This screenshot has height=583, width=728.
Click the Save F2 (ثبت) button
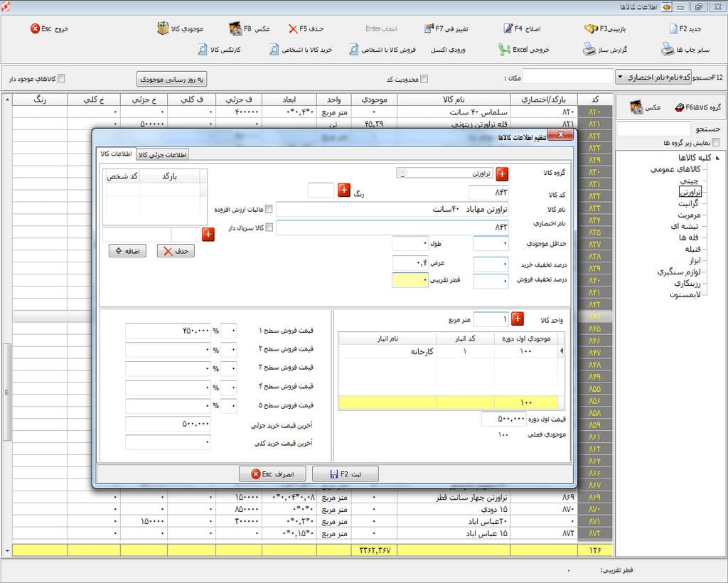[x=346, y=474]
